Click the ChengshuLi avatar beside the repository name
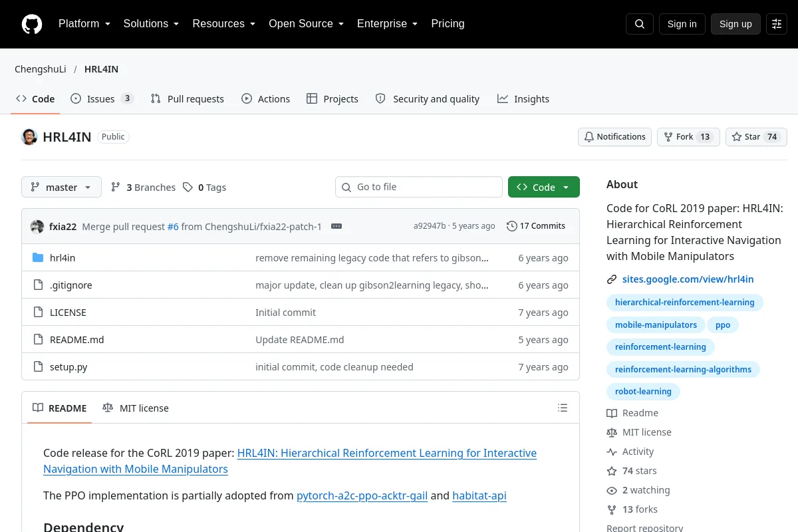Image resolution: width=798 pixels, height=532 pixels. (x=29, y=137)
